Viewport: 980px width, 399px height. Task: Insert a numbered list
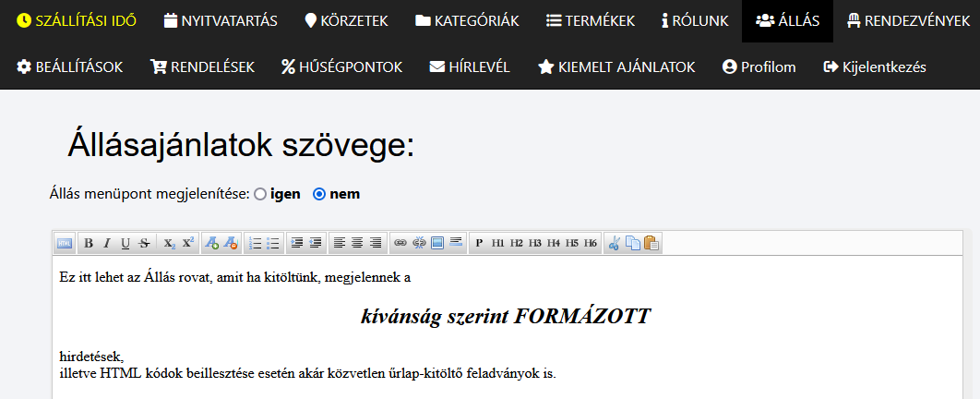pyautogui.click(x=255, y=243)
